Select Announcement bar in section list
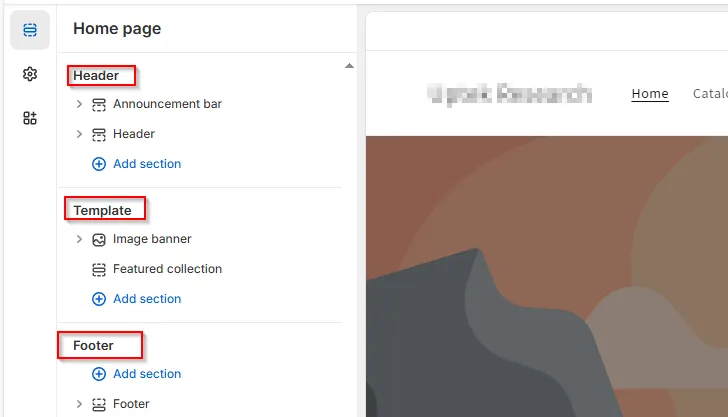 pos(168,104)
